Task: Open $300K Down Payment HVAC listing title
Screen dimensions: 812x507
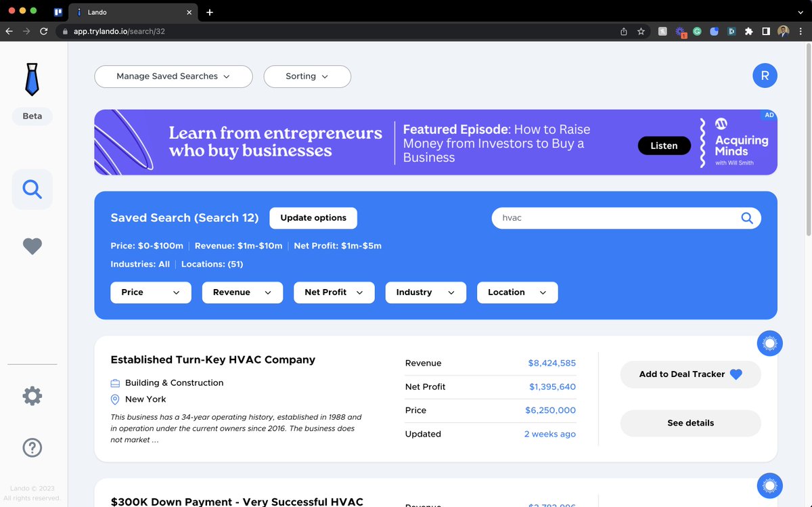Action: click(237, 502)
